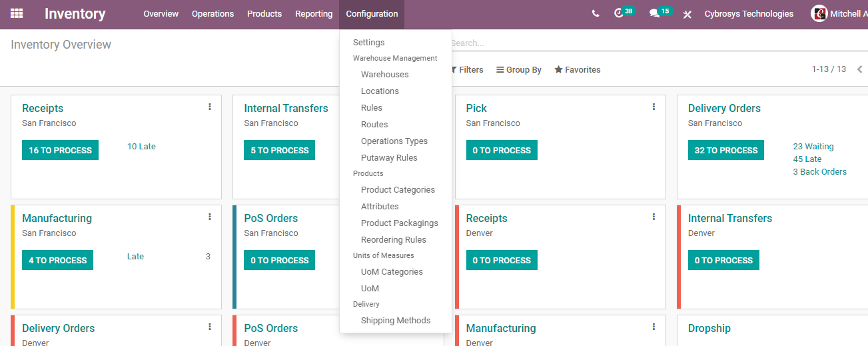Screen dimensions: 868x346
Task: Open kebab menu on Delivery Orders Denver card
Action: click(210, 327)
